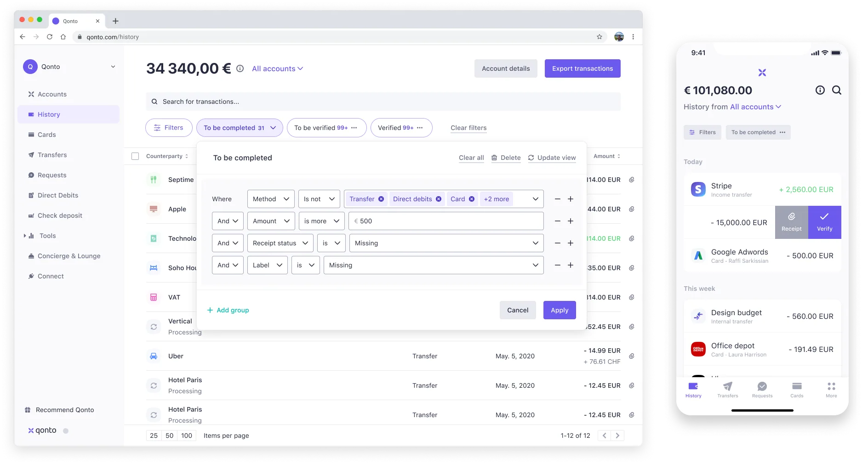Click the attachment icon on the Septime row
Screen dimensions: 868x464
click(632, 180)
